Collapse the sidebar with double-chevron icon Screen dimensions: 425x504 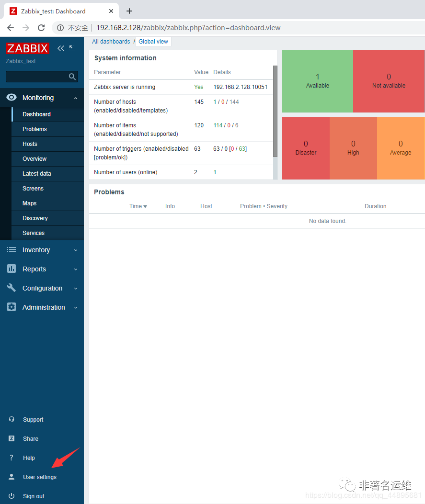pyautogui.click(x=61, y=48)
